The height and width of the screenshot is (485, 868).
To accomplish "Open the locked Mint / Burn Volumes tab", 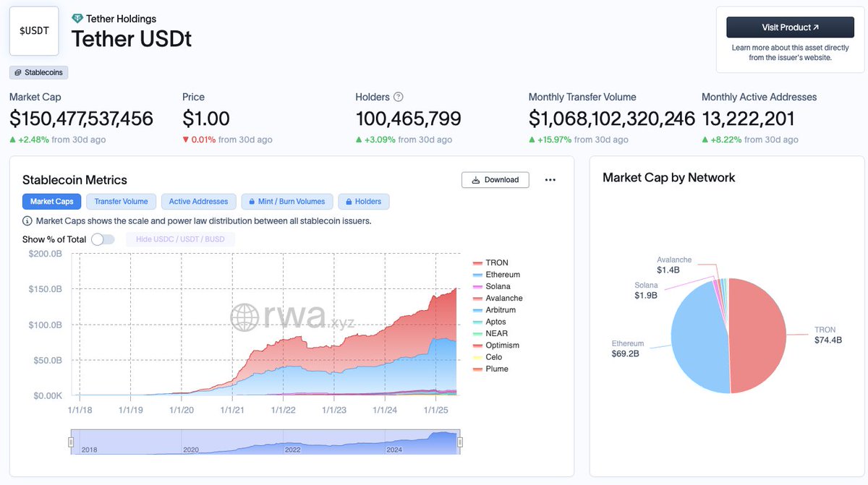I will [288, 202].
